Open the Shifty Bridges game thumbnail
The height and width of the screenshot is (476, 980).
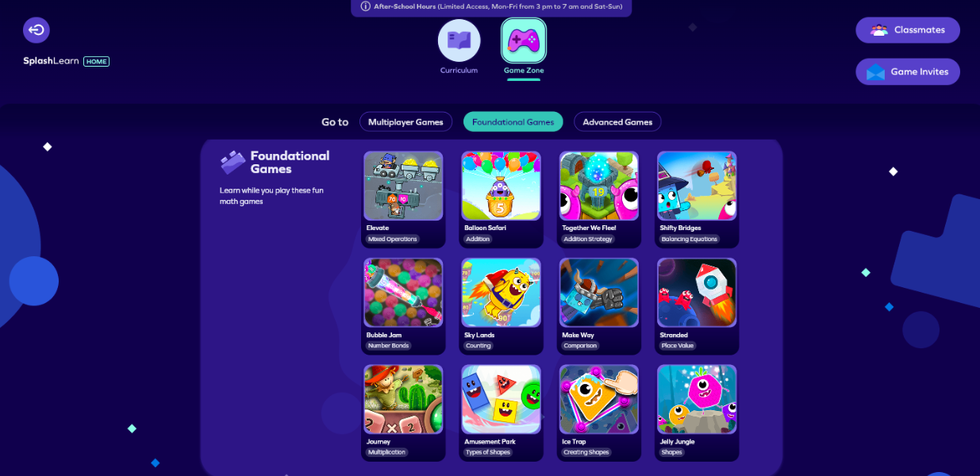point(697,186)
